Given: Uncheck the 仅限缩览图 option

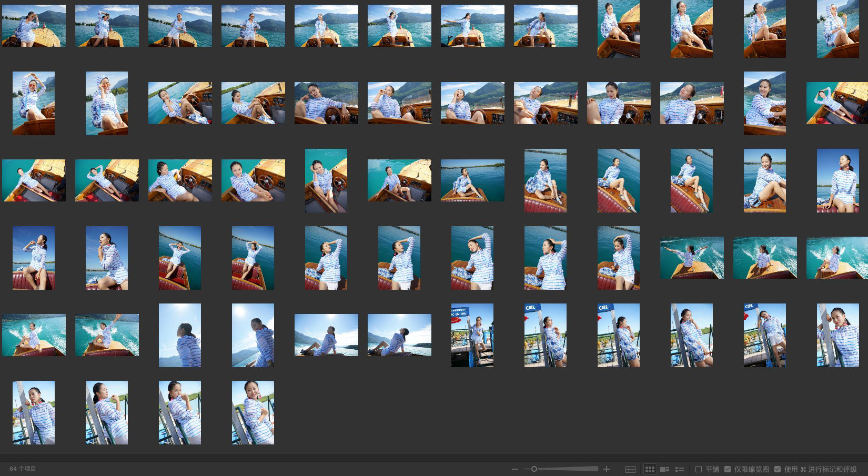Looking at the screenshot, I should pyautogui.click(x=728, y=469).
